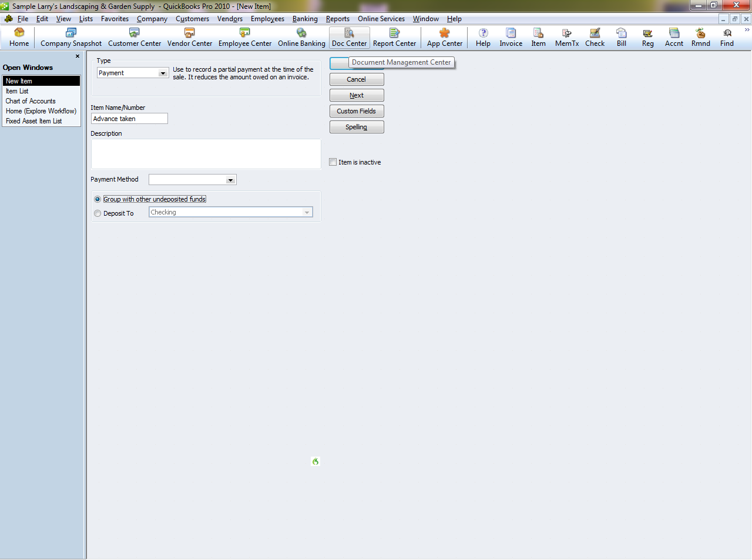
Task: Switch to Chart of Accounts window
Action: click(41, 101)
